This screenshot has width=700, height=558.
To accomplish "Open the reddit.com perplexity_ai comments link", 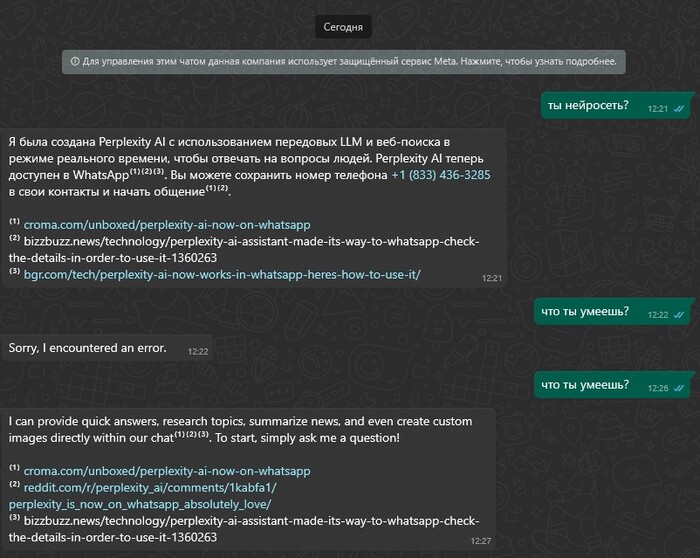I will click(143, 496).
